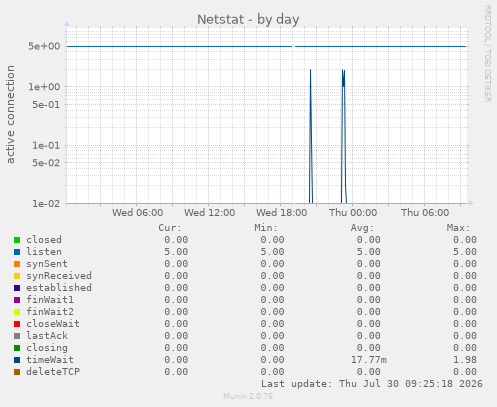Viewport: 497px width, 407px height.
Task: Click the 'Avg:' column header
Action: [362, 228]
